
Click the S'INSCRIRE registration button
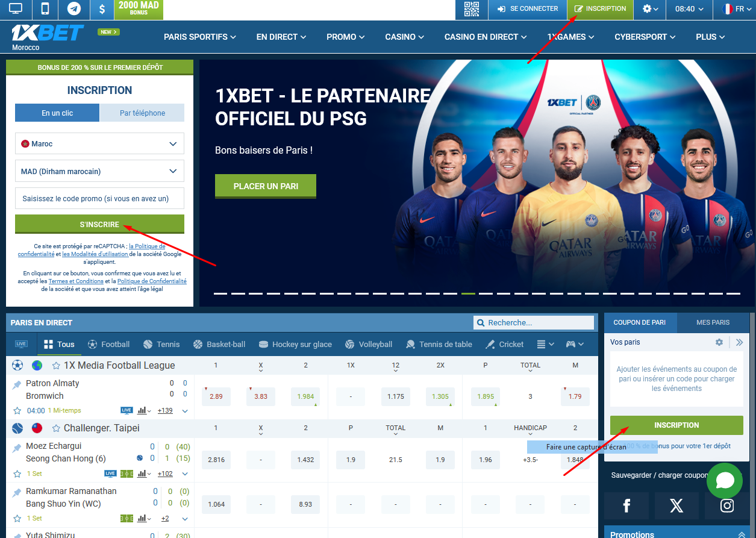tap(99, 224)
